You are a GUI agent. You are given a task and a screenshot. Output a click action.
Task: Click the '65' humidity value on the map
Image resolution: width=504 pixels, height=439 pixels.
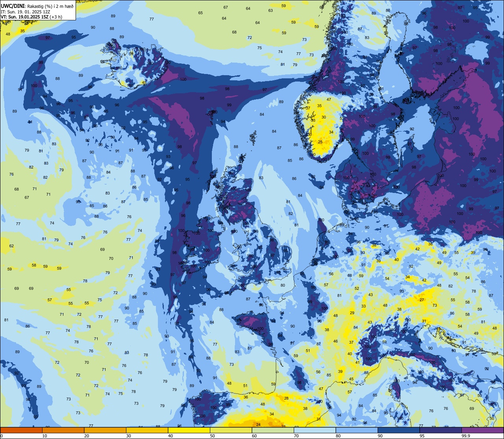click(x=200, y=13)
